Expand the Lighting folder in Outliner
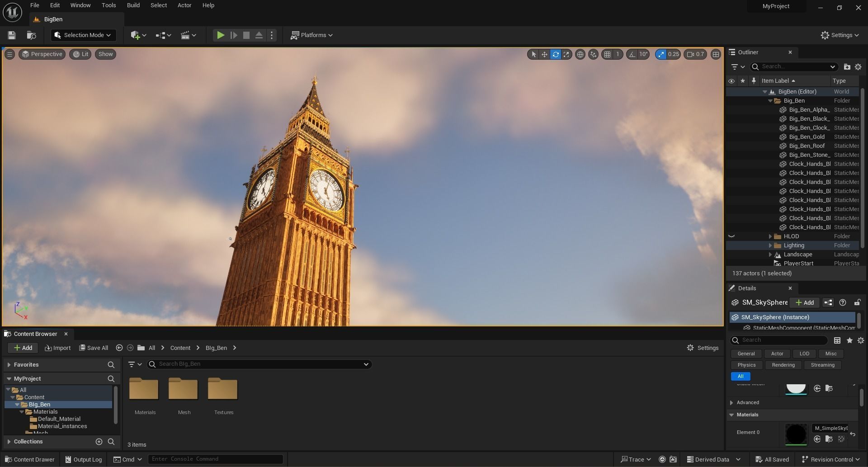Viewport: 868px width, 467px height. [771, 245]
